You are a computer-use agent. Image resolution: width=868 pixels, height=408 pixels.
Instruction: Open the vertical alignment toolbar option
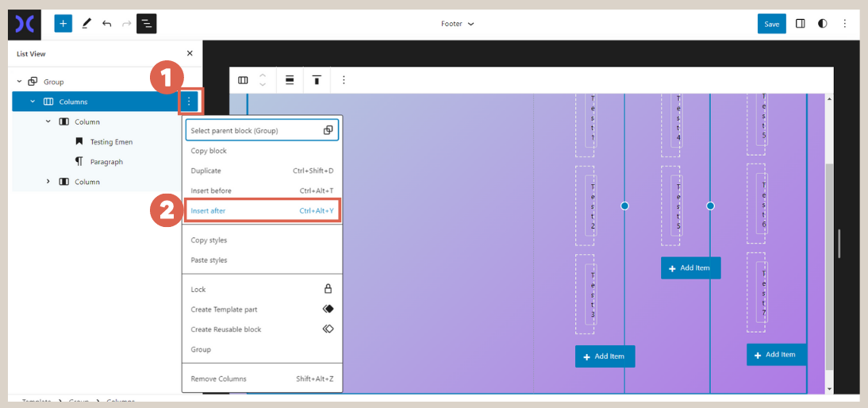[317, 80]
